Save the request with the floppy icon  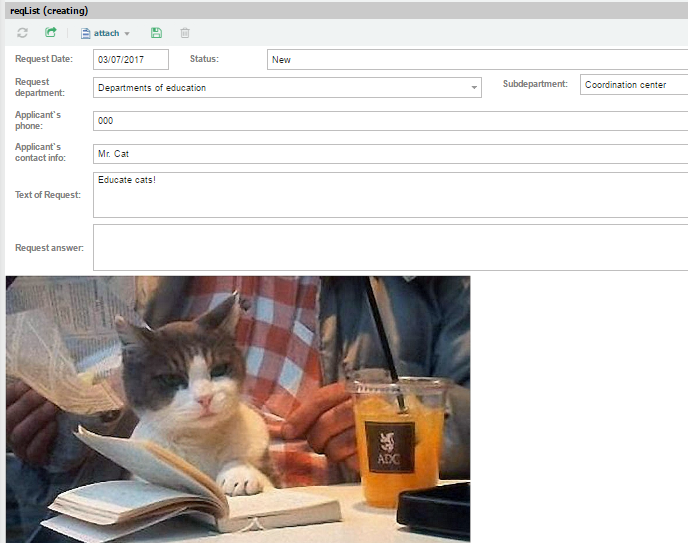pyautogui.click(x=157, y=33)
